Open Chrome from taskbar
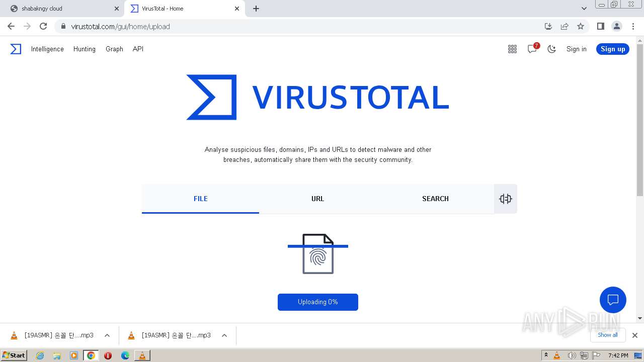Screen dimensions: 644x362 (91, 355)
